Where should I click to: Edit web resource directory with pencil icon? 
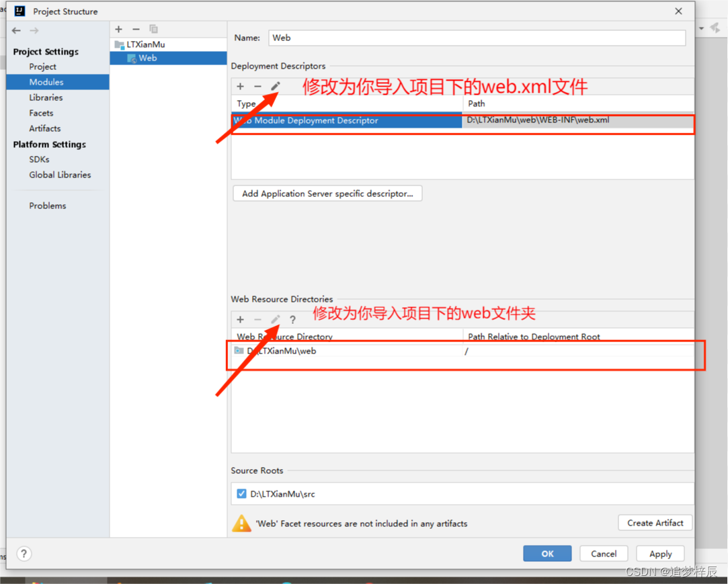click(276, 319)
